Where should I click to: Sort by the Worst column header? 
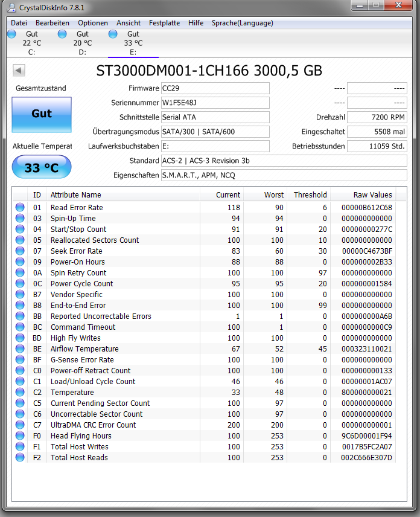point(265,195)
